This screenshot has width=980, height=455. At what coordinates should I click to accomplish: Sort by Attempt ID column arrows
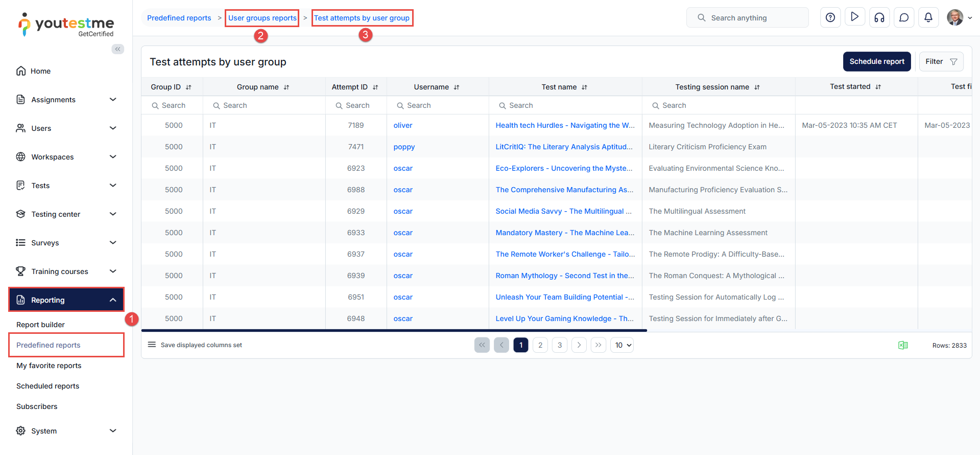coord(375,87)
